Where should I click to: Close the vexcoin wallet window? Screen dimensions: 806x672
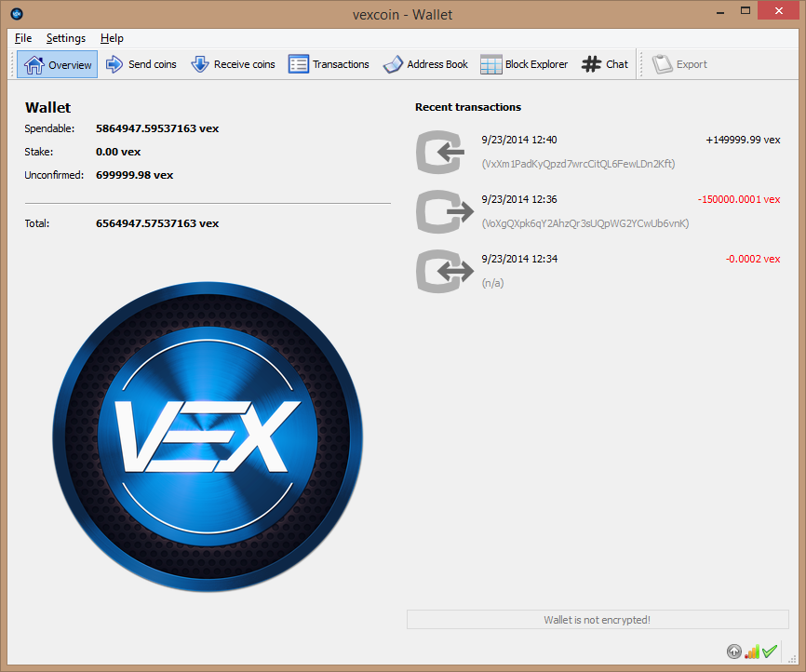coord(778,11)
